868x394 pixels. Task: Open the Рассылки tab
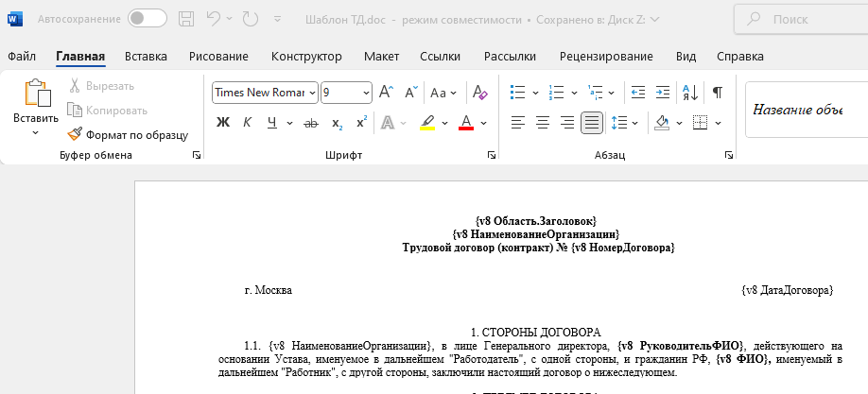click(x=510, y=57)
